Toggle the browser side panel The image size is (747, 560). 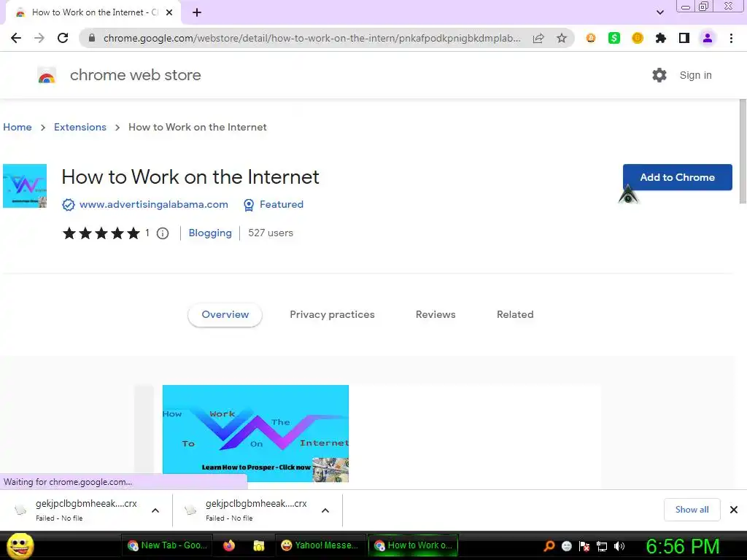coord(684,38)
